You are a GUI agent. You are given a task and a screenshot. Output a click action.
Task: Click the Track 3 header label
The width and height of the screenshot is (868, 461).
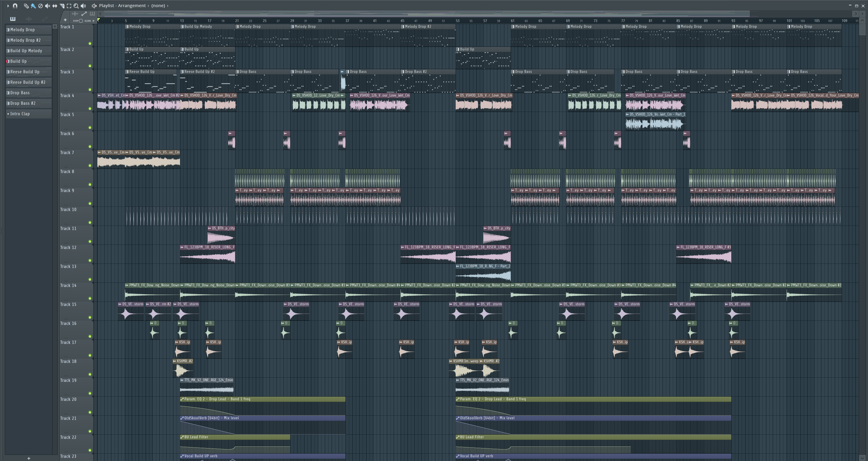[x=67, y=72]
